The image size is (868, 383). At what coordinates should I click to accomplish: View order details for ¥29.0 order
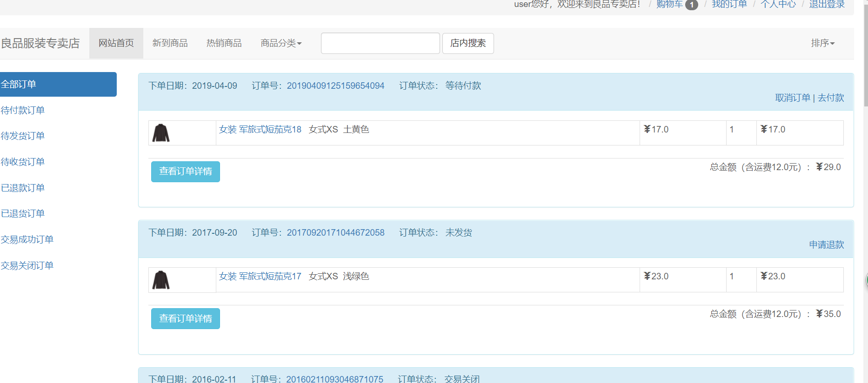[x=186, y=172]
